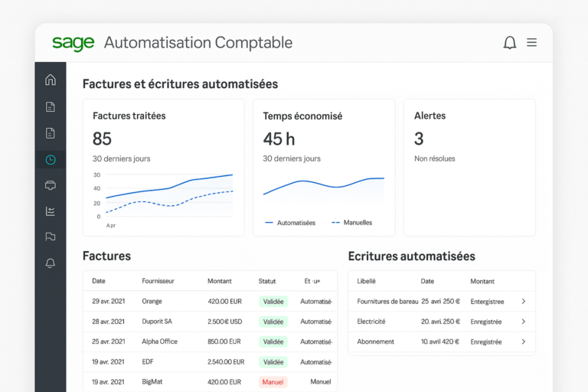Image resolution: width=588 pixels, height=392 pixels.
Task: Click the sage logo
Action: coord(73,43)
